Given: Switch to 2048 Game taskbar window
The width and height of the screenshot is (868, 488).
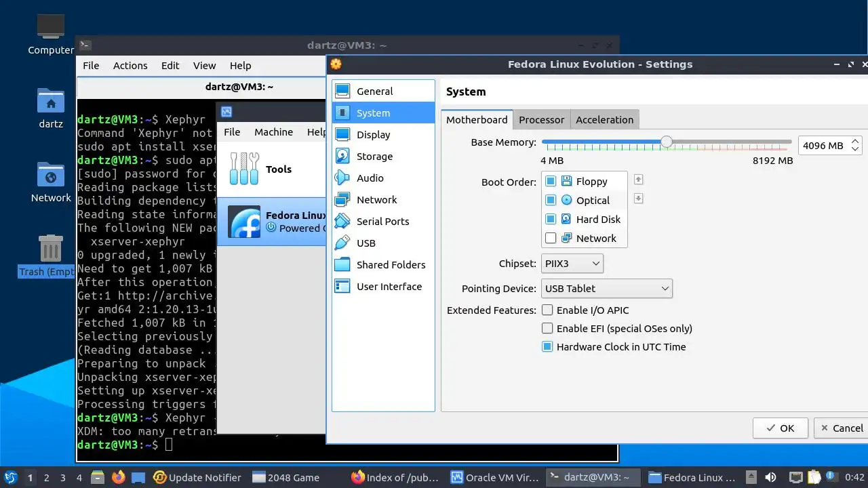Looking at the screenshot, I should point(296,477).
